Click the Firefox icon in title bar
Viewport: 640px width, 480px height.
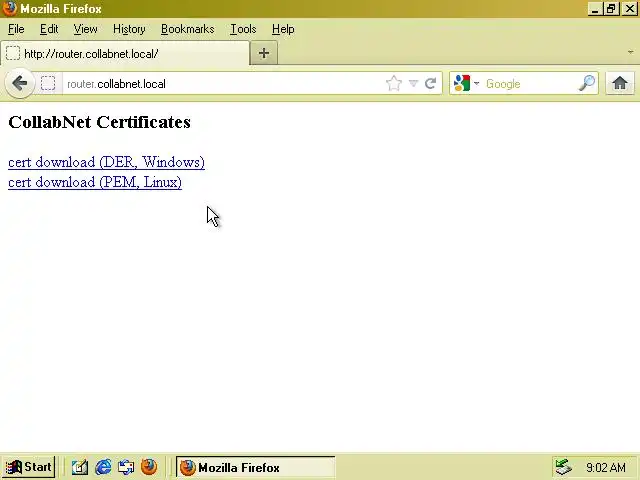9,9
